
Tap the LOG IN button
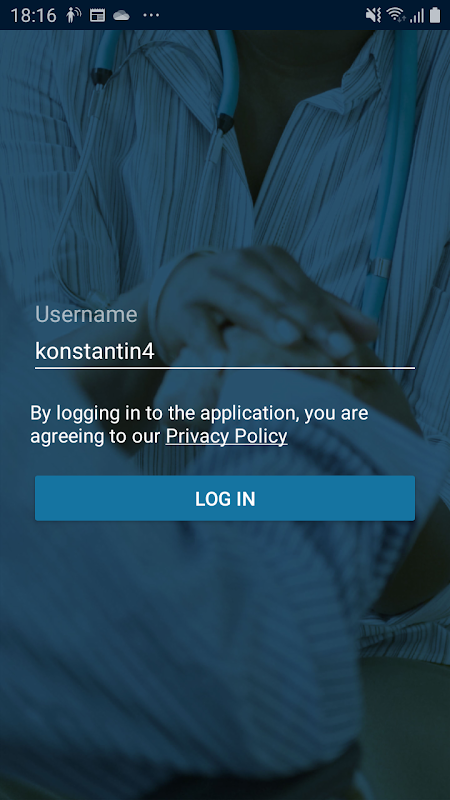(x=224, y=498)
